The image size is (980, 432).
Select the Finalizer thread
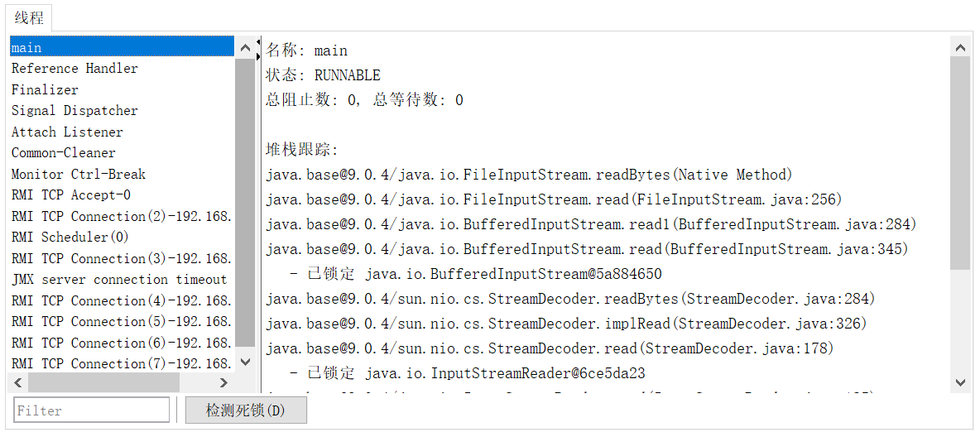tap(45, 89)
